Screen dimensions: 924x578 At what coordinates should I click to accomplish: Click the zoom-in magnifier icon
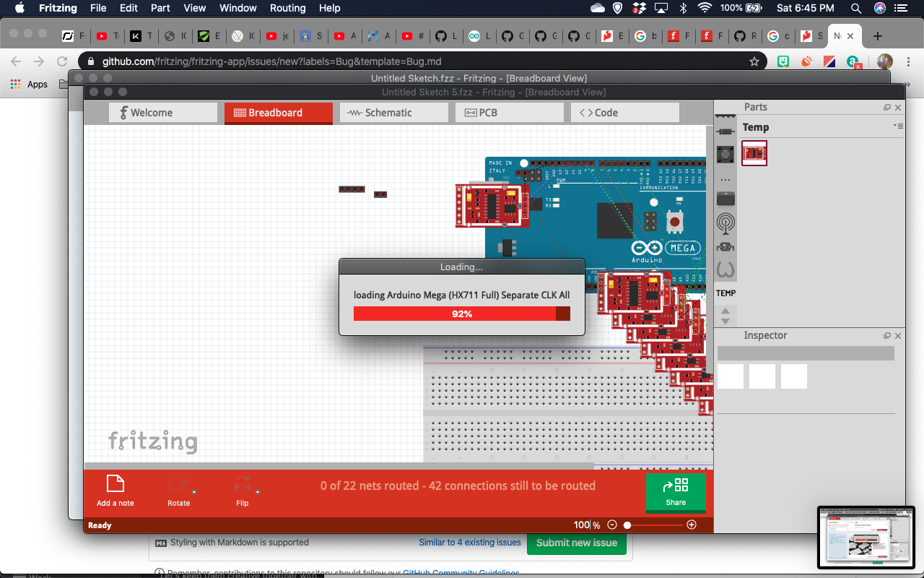click(691, 525)
